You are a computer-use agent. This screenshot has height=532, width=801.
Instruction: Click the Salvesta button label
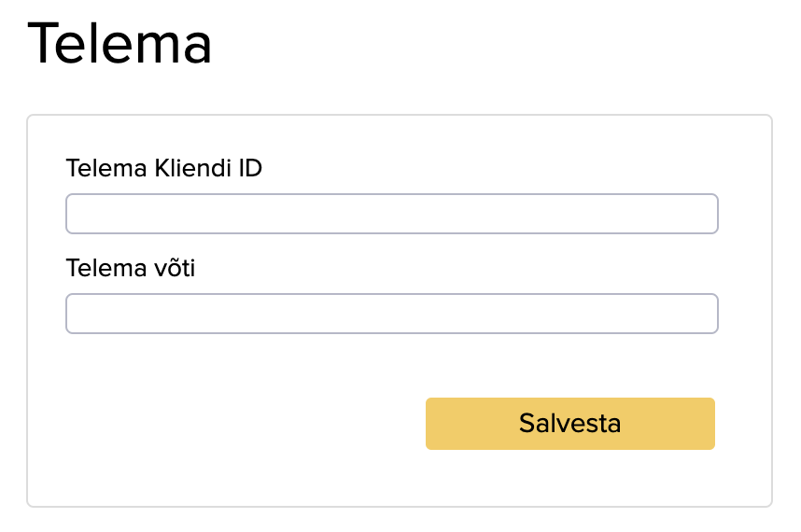(x=569, y=424)
